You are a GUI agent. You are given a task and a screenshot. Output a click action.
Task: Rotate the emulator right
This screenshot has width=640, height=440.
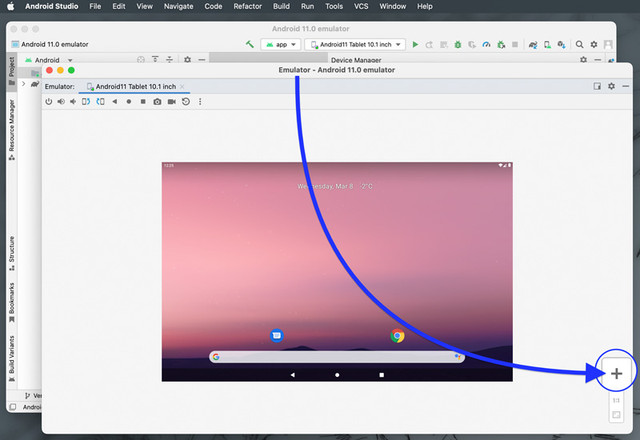[x=100, y=102]
